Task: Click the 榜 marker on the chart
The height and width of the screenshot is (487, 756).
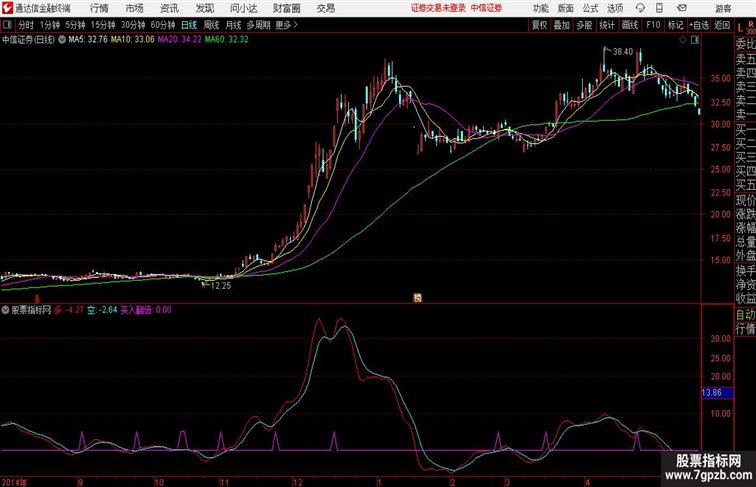Action: click(418, 298)
